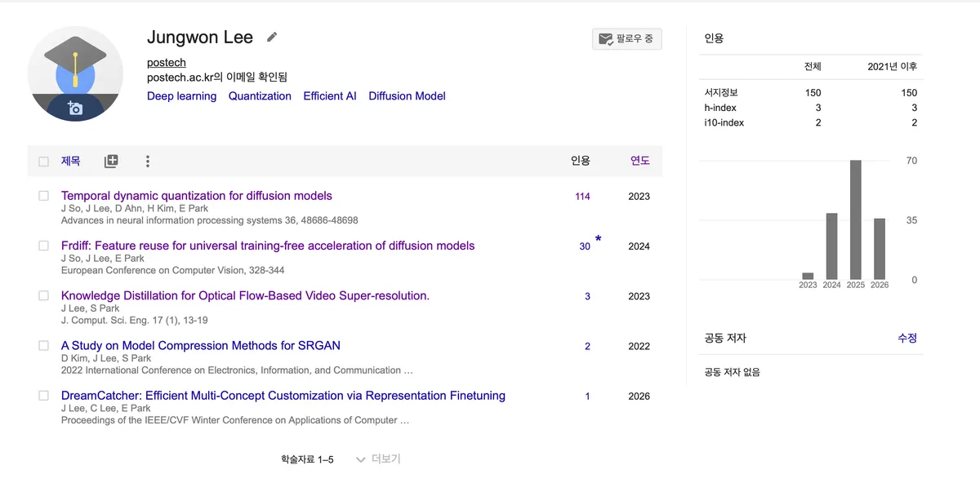This screenshot has height=483, width=980.
Task: Check the box for Temporal dynamic quantization paper
Action: [x=44, y=196]
